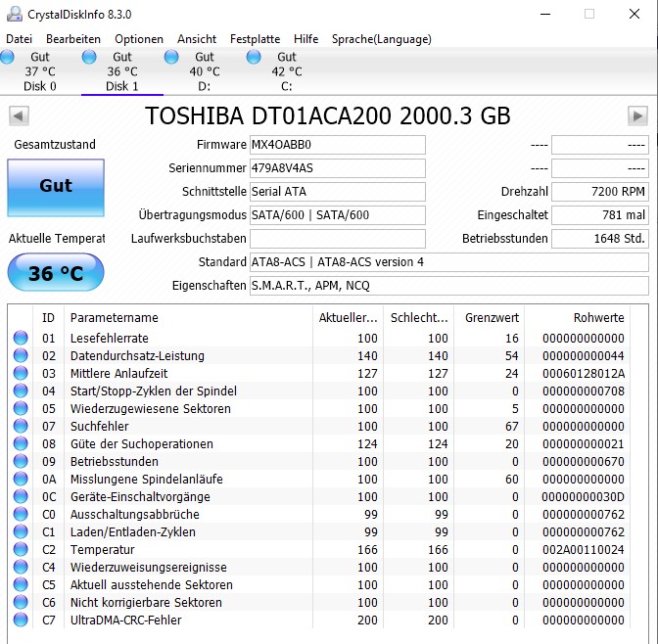This screenshot has width=658, height=644.
Task: Go to next disk with right arrow
Action: (x=637, y=115)
